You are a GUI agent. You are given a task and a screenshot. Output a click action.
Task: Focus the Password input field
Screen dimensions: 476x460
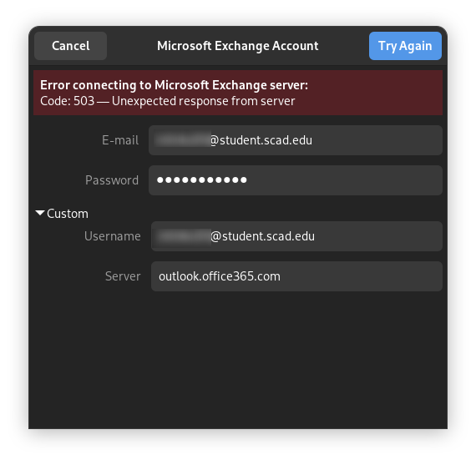tap(295, 180)
